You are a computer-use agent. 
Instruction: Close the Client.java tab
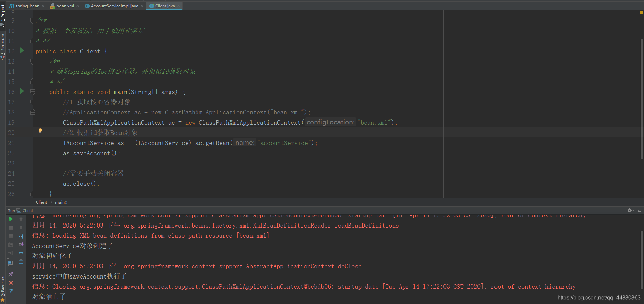pos(178,6)
